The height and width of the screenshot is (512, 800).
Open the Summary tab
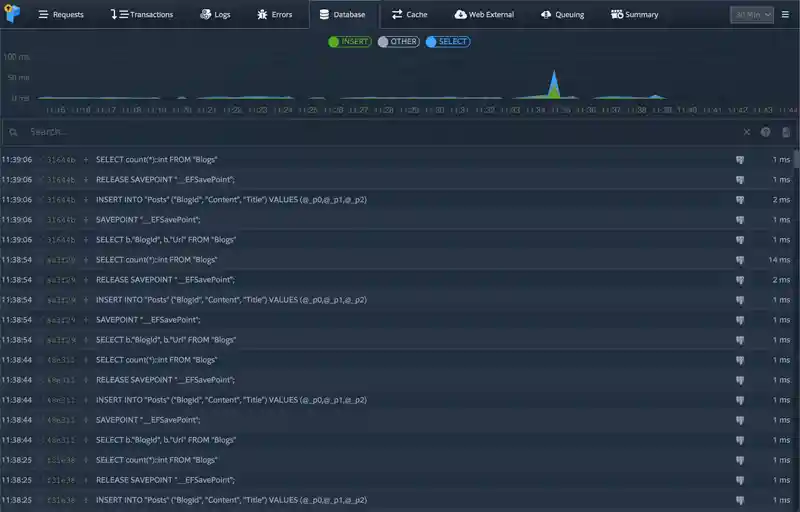634,15
